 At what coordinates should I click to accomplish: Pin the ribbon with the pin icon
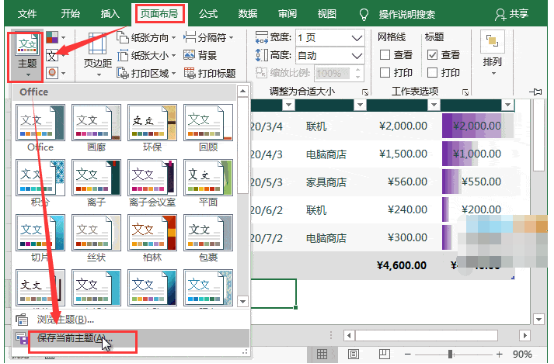click(x=536, y=92)
